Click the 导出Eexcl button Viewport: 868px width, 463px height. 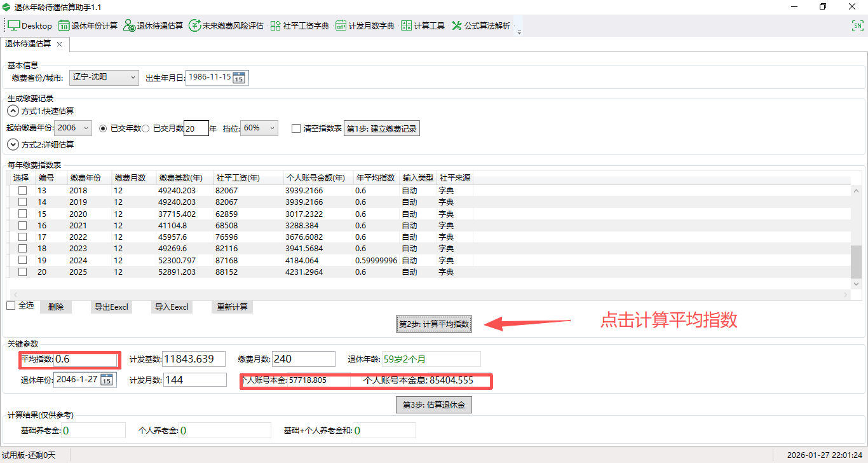112,307
